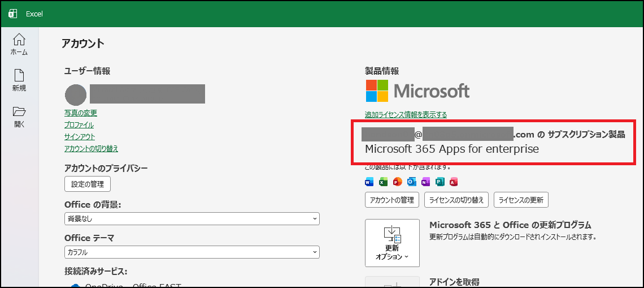644x288 pixels.
Task: Click the 設定の管理 button
Action: [x=88, y=184]
